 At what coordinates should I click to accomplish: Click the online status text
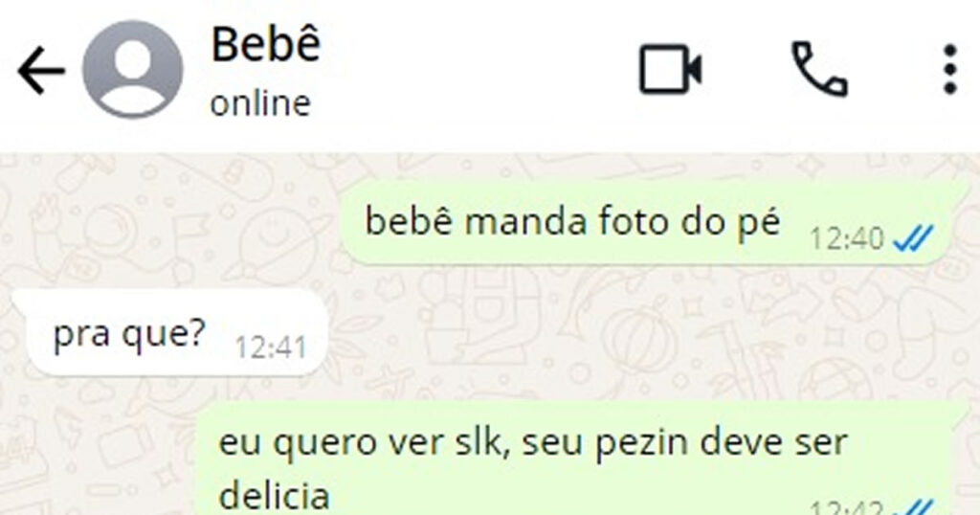[260, 103]
